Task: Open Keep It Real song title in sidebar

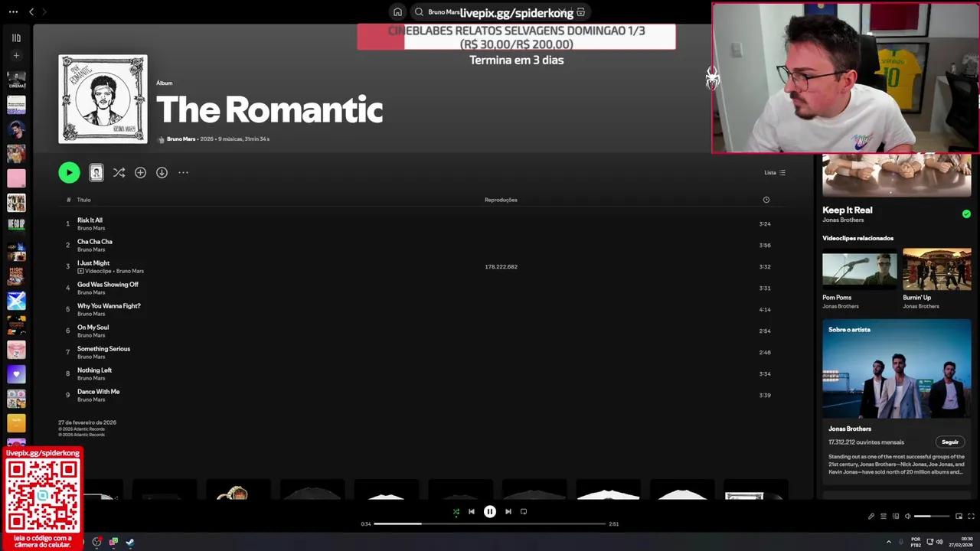Action: coord(847,210)
